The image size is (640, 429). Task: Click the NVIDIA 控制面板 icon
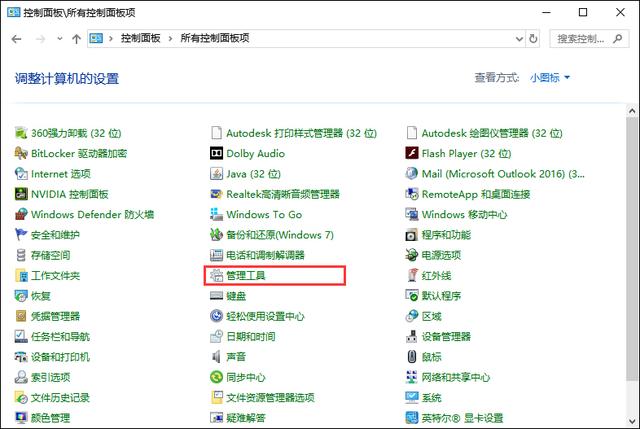21,194
